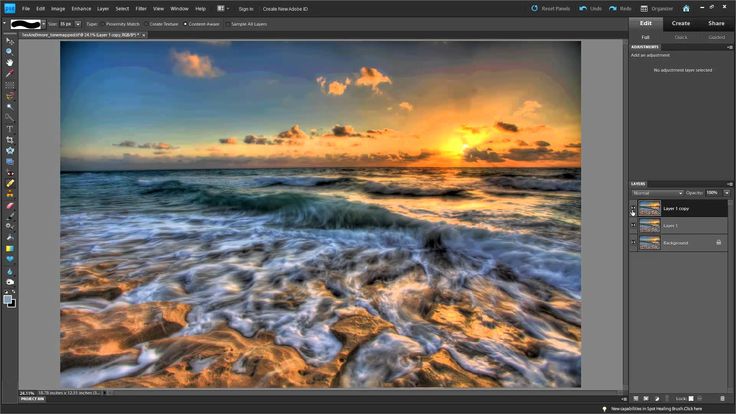Open the layer blend mode Normal dropdown
736x414 pixels.
655,192
